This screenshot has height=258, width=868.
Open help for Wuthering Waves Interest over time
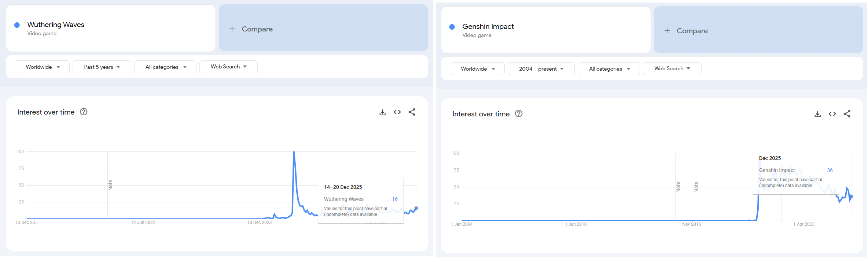[x=84, y=112]
